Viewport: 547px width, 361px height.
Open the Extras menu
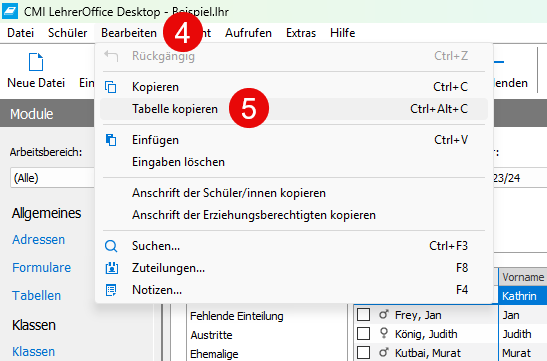coord(301,33)
